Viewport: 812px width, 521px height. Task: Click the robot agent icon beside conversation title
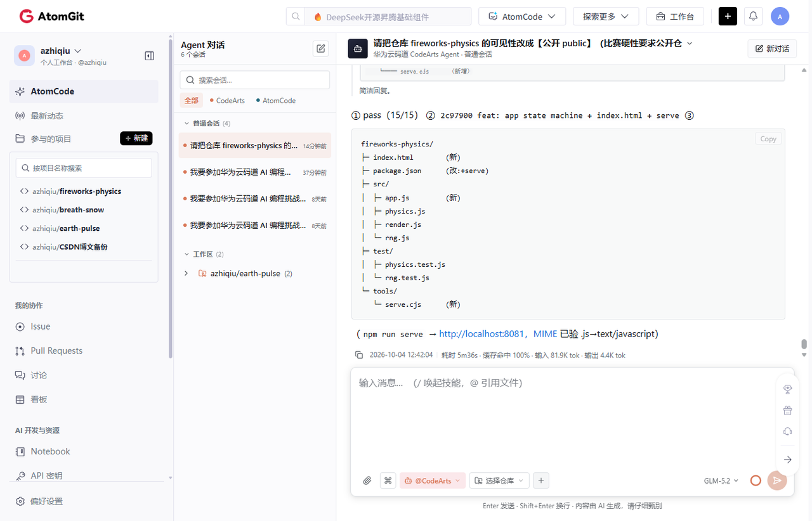pyautogui.click(x=358, y=48)
